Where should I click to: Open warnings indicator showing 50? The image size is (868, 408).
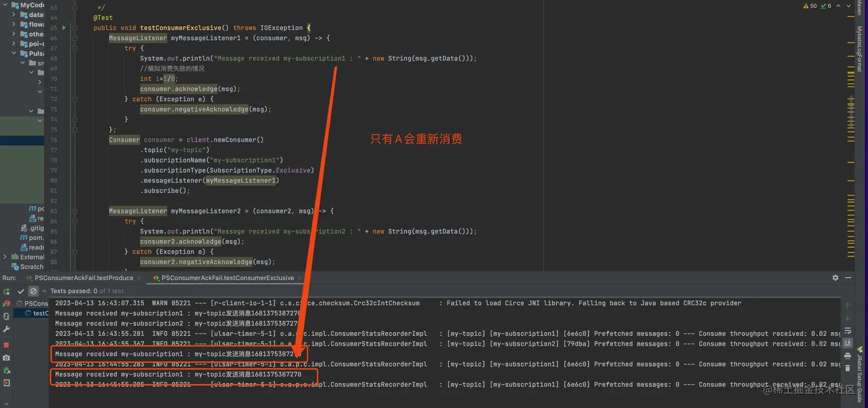coord(809,6)
